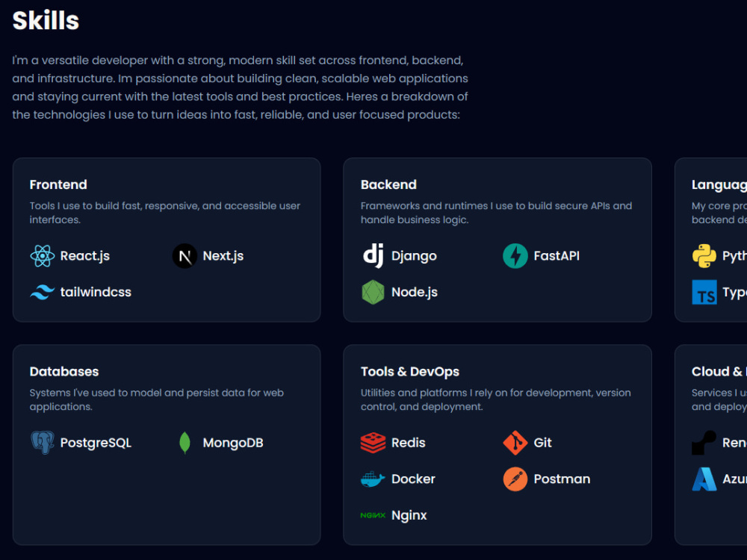The image size is (747, 560).
Task: Click the TypeScript TS icon
Action: click(x=704, y=293)
